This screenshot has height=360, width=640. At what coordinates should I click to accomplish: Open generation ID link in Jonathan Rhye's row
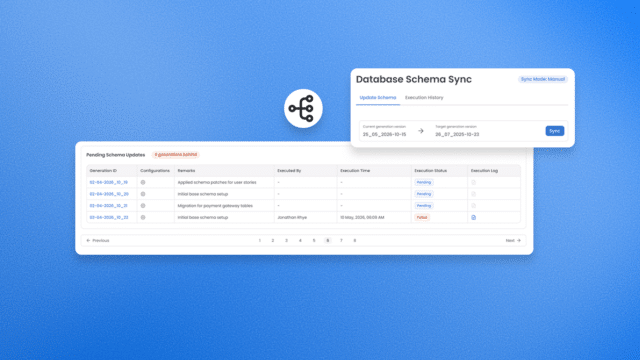109,218
